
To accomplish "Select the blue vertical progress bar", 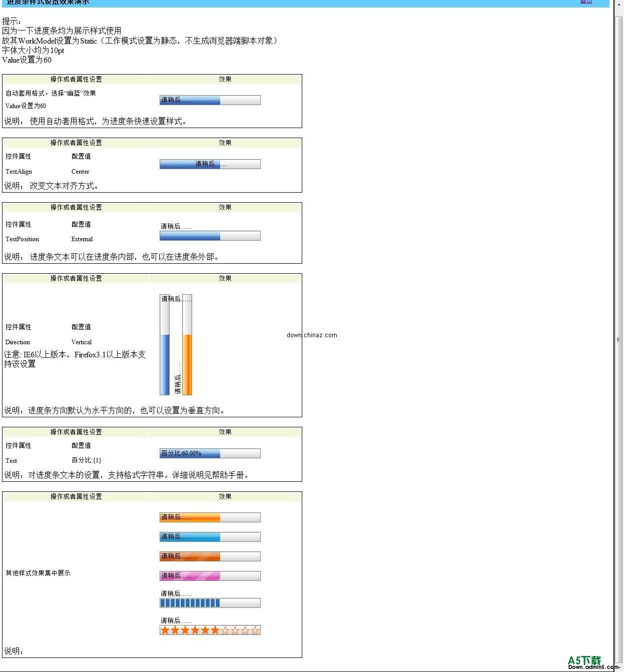I will pos(164,345).
